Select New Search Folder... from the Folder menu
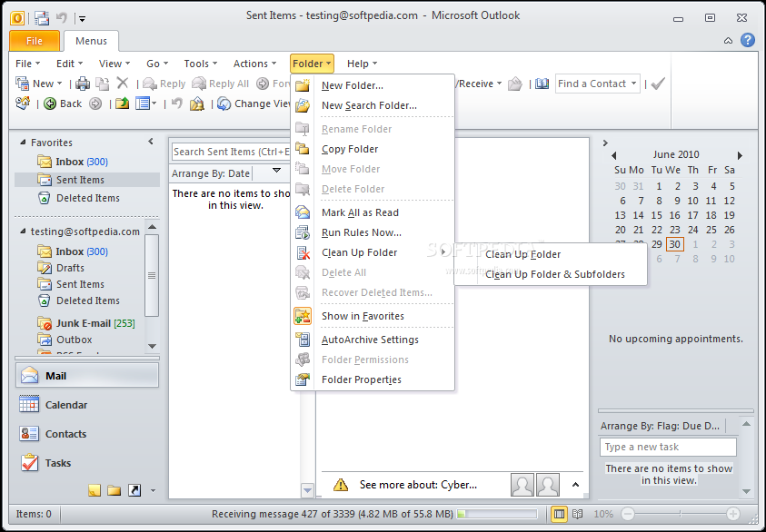The image size is (766, 532). pyautogui.click(x=373, y=105)
